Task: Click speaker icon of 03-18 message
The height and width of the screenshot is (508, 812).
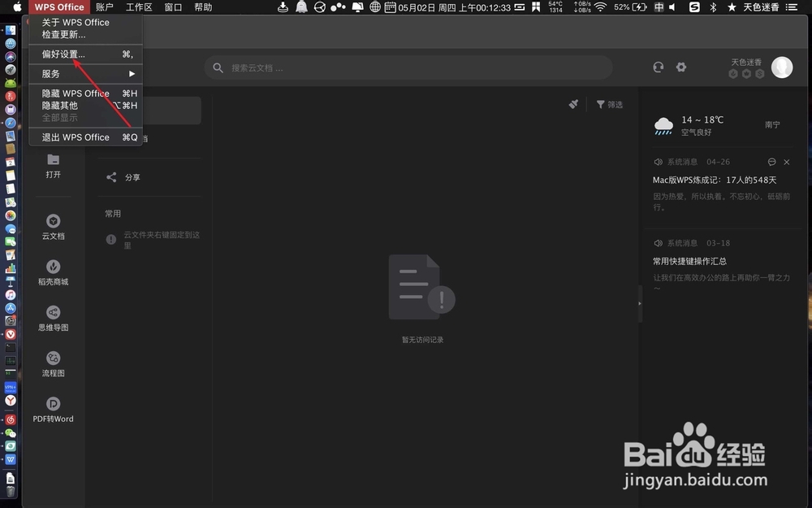Action: coord(659,243)
